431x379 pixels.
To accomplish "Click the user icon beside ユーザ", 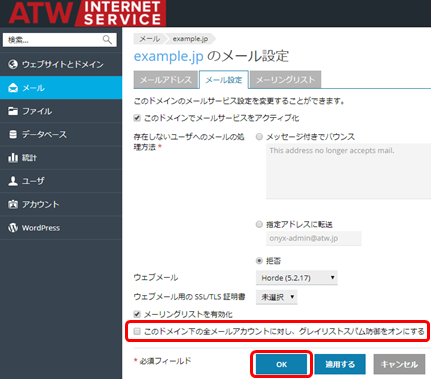I will pyautogui.click(x=13, y=181).
